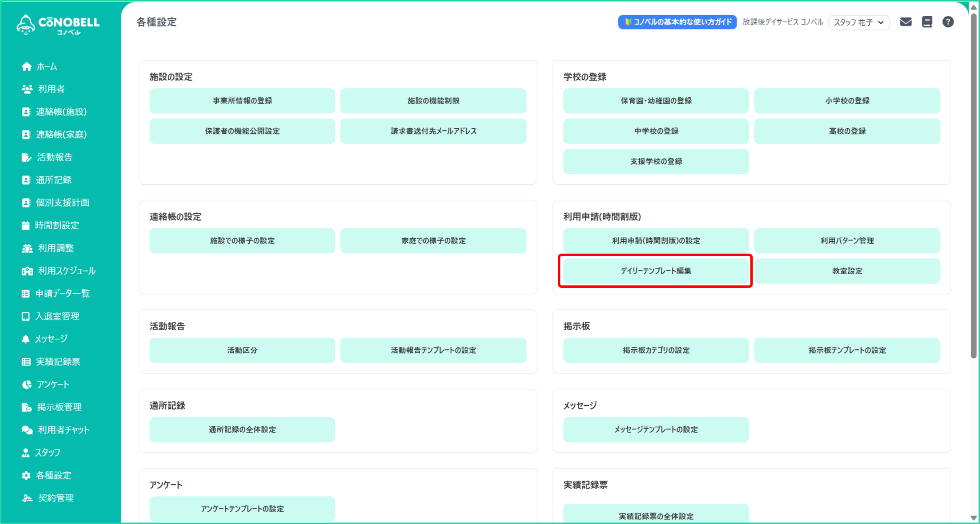Open the manual book icon in header

point(927,22)
